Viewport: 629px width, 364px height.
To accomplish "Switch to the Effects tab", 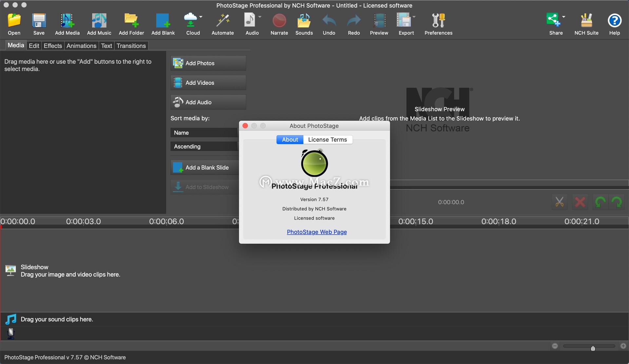I will pyautogui.click(x=53, y=45).
